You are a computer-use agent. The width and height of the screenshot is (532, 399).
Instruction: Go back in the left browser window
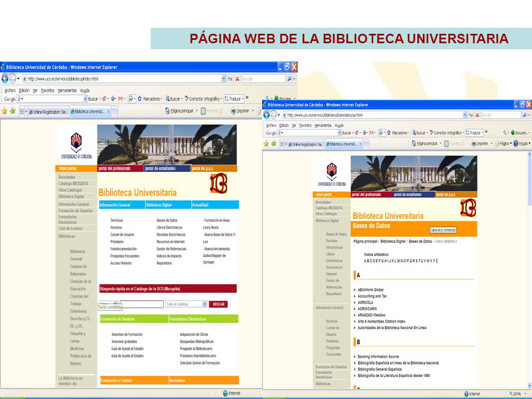point(5,79)
